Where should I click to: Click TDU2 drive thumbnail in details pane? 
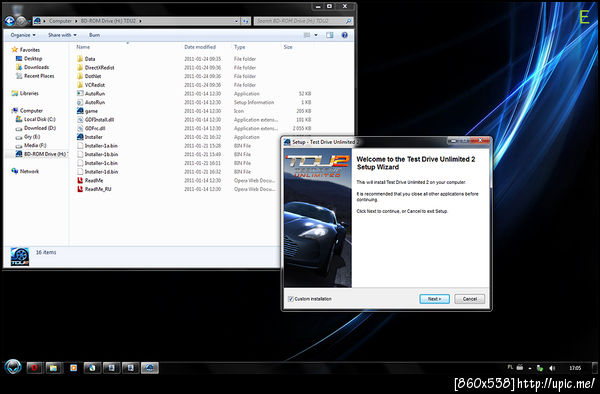(x=20, y=257)
